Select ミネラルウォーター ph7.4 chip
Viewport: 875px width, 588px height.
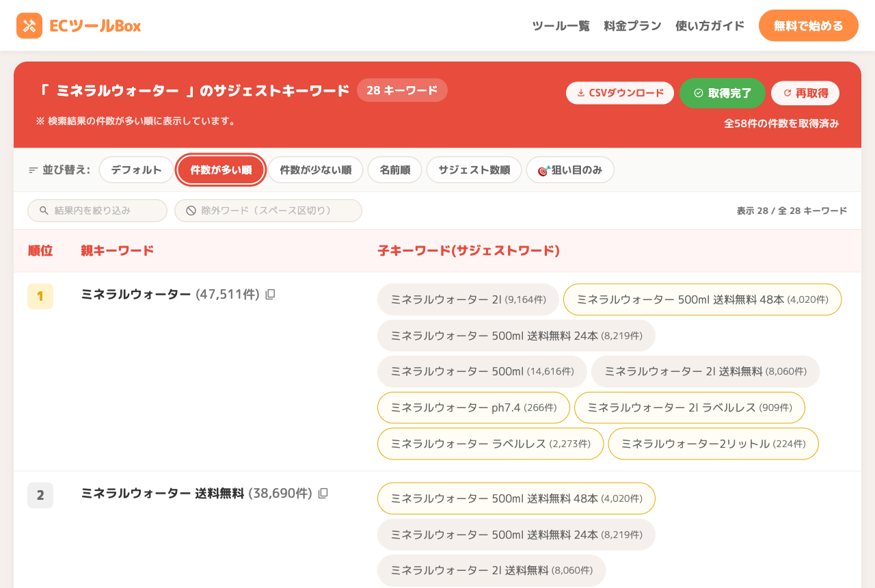click(x=474, y=407)
